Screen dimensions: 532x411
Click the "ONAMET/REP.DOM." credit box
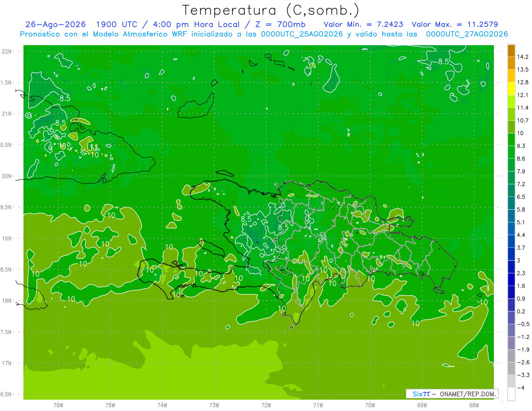click(x=452, y=394)
